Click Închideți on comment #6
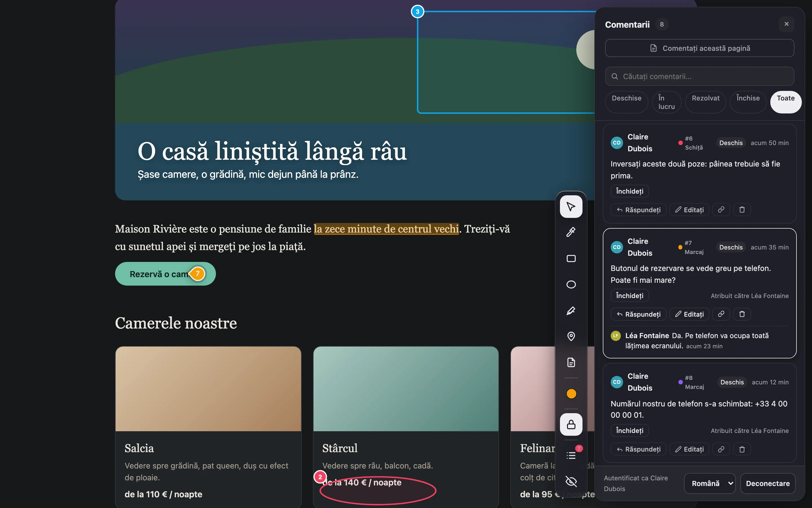The image size is (812, 508). (630, 191)
